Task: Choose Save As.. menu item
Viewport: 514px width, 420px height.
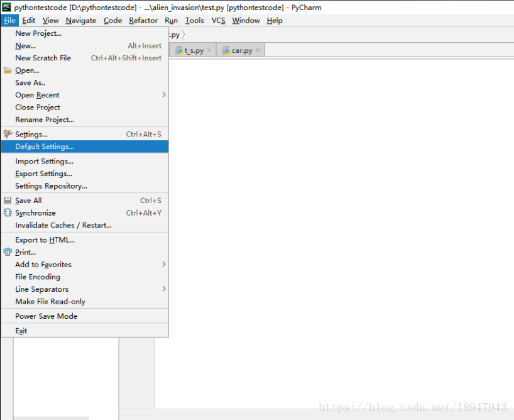Action: (85, 82)
